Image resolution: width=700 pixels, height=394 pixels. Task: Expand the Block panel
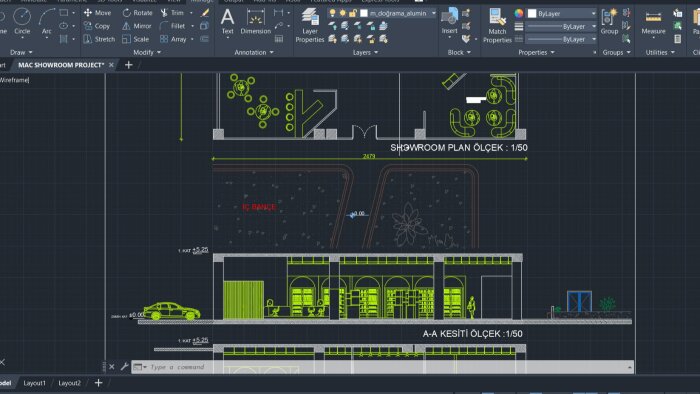point(459,52)
